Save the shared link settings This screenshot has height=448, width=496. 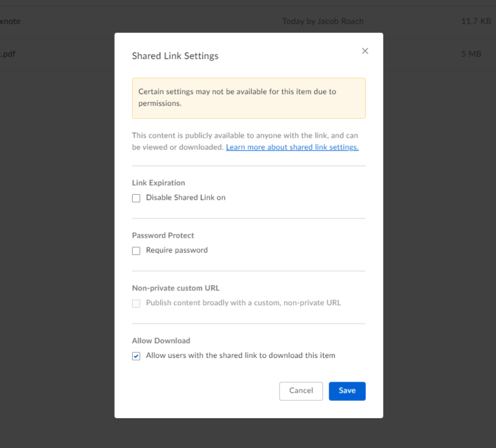click(347, 391)
